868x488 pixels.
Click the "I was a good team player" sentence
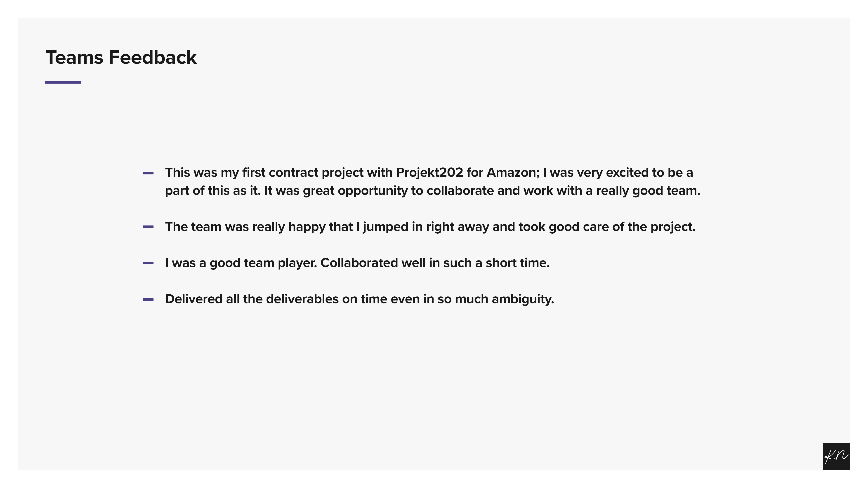[241, 263]
